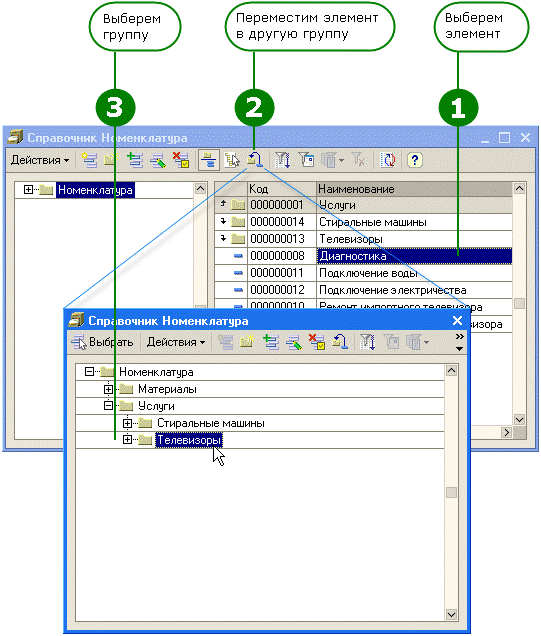
Task: Collapse the Услуги node in front window tree
Action: 108,406
